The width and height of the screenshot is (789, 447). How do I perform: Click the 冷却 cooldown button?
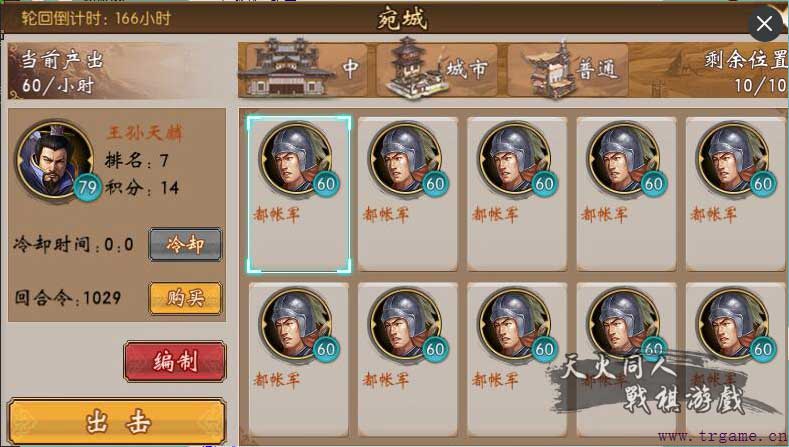pyautogui.click(x=185, y=245)
